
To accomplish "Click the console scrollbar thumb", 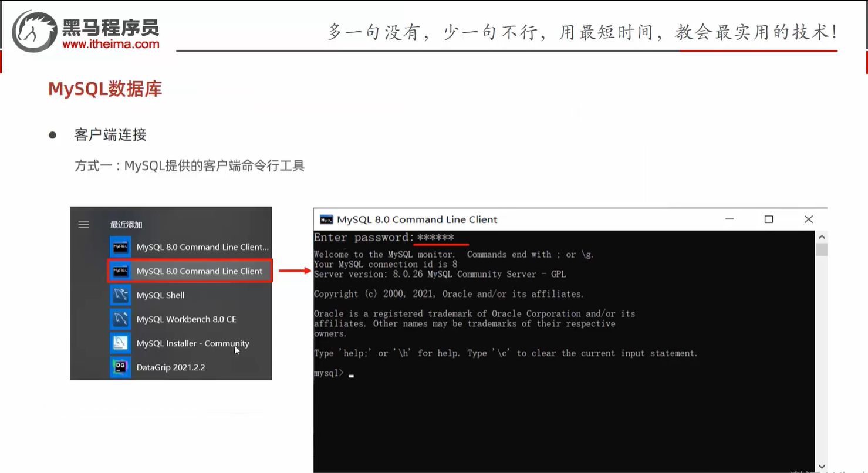I will pos(822,250).
